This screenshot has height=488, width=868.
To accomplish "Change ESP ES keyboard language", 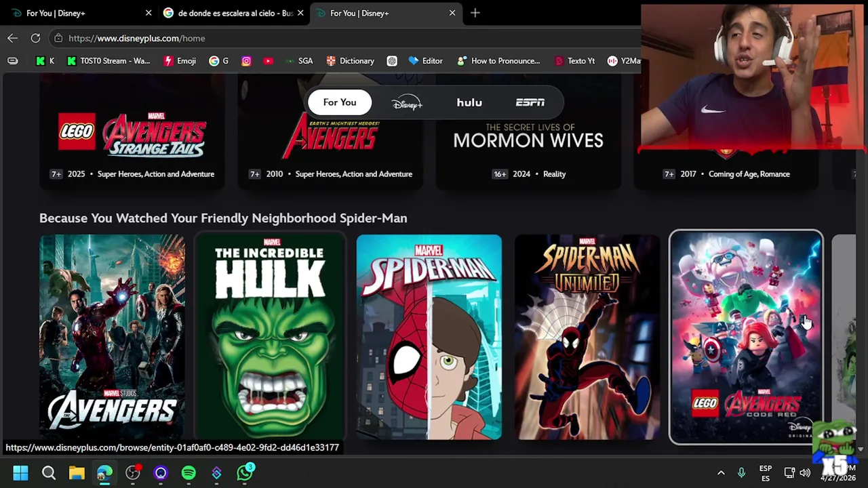I will (x=766, y=473).
